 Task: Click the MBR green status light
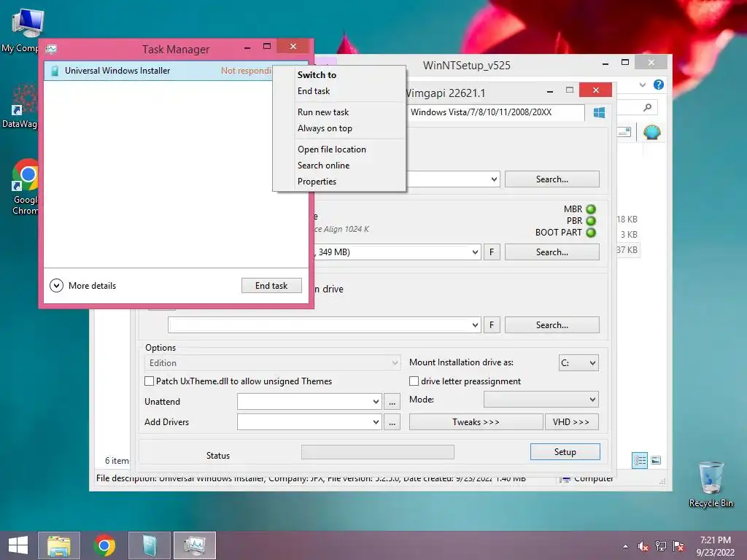pyautogui.click(x=591, y=209)
